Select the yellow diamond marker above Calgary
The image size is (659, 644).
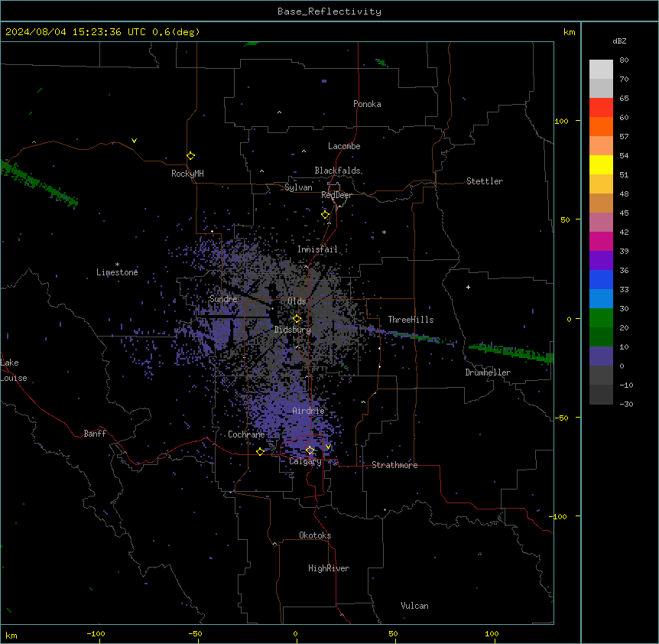(310, 450)
